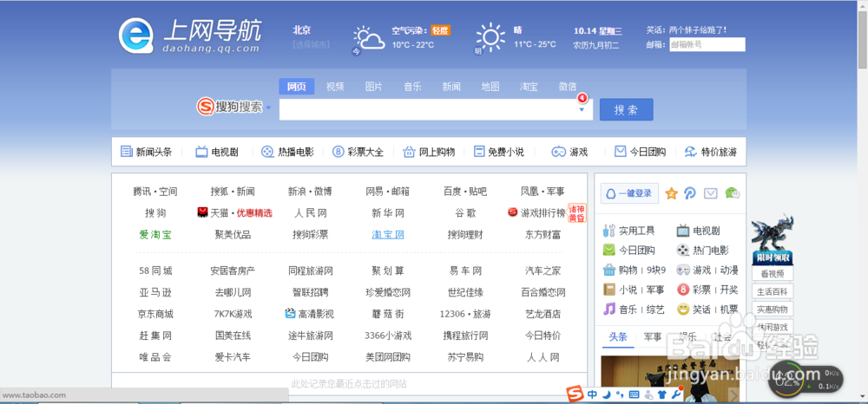Open the 爱淘宝 green link
Viewport: 868px width, 404px height.
click(x=155, y=234)
